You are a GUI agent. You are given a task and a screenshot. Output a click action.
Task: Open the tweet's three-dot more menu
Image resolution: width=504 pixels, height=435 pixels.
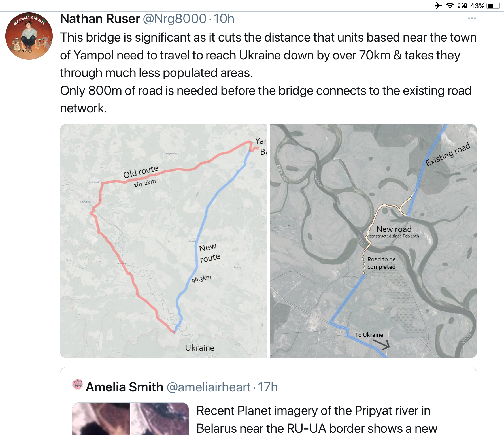click(472, 18)
